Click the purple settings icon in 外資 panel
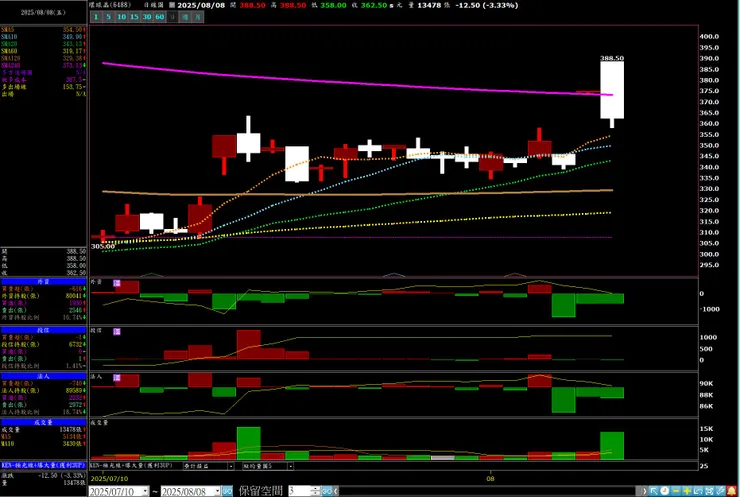 pos(117,283)
